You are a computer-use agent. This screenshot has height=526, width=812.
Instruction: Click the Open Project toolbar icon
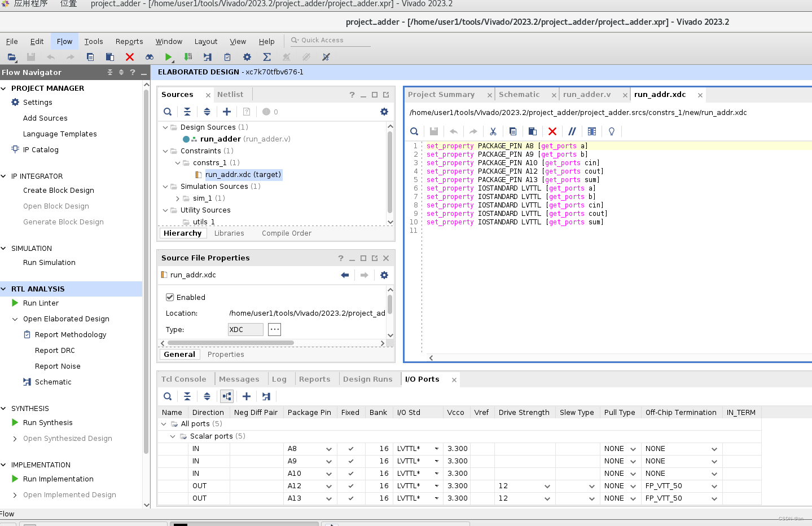pos(12,57)
